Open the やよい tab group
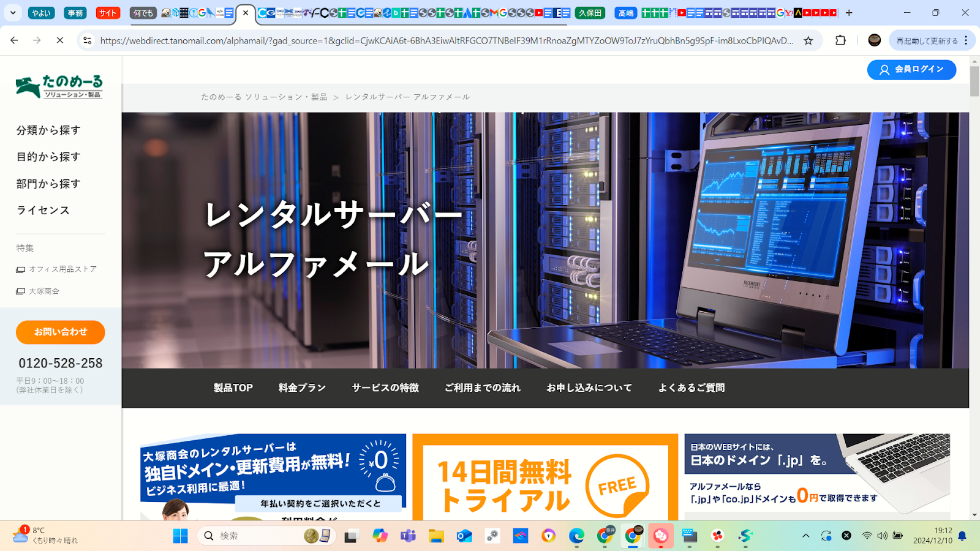This screenshot has width=980, height=551. point(42,13)
